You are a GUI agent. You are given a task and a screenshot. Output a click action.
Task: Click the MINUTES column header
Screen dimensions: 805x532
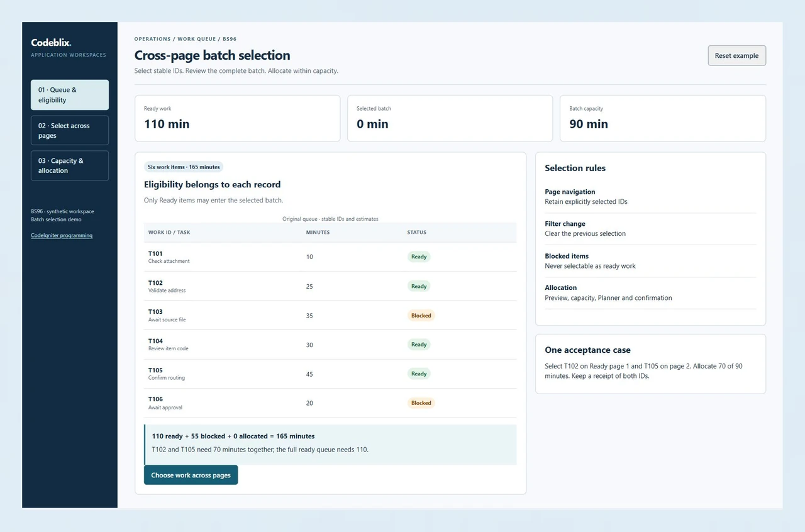(x=318, y=232)
